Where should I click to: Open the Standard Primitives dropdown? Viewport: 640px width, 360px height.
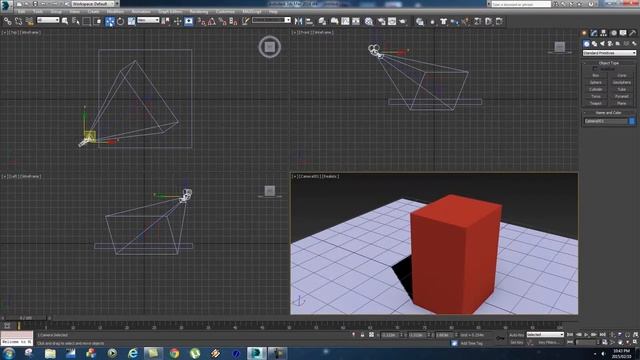click(609, 53)
